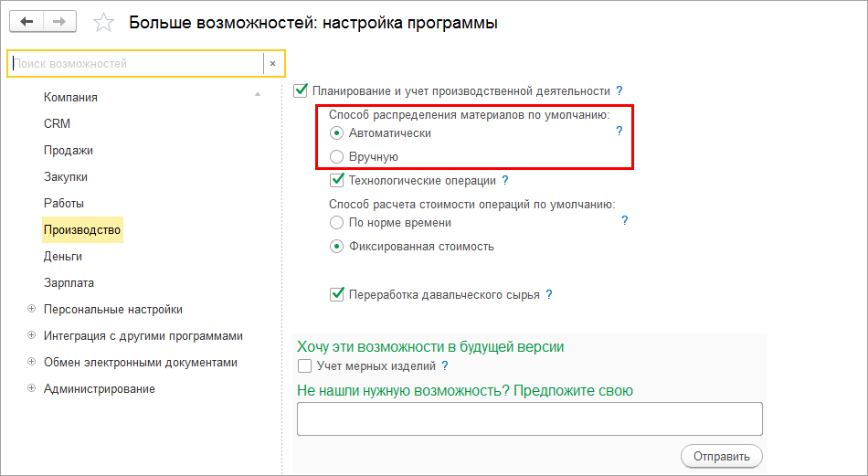Add page to favorites with star icon
The width and height of the screenshot is (868, 476).
[104, 23]
